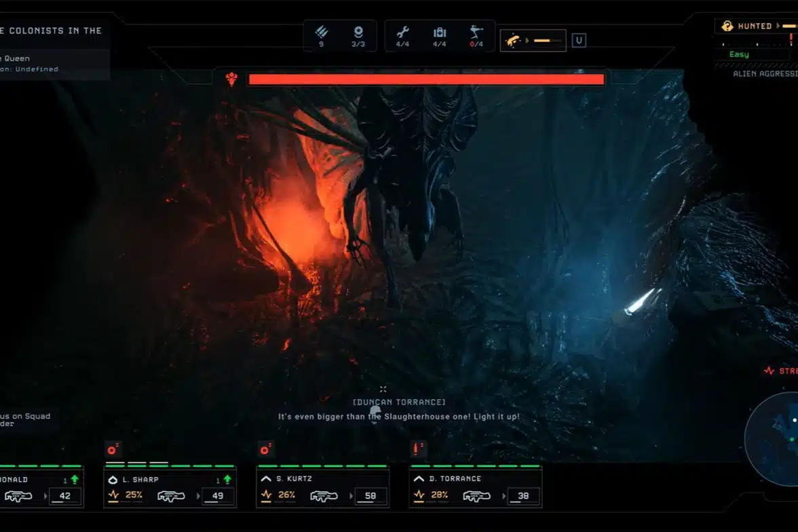Image resolution: width=798 pixels, height=532 pixels.
Task: Click Donald's green level-up arrow
Action: 75,479
